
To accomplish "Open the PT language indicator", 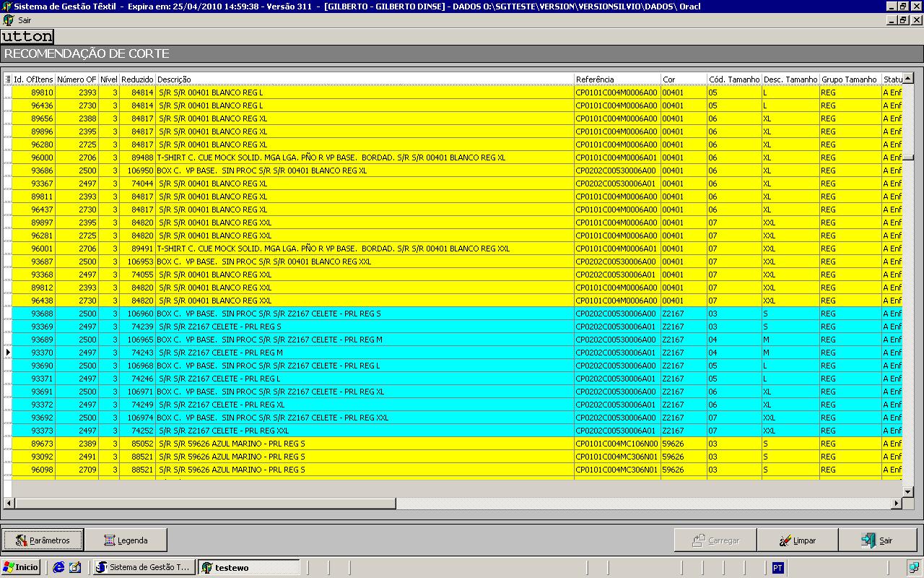I will [x=777, y=568].
